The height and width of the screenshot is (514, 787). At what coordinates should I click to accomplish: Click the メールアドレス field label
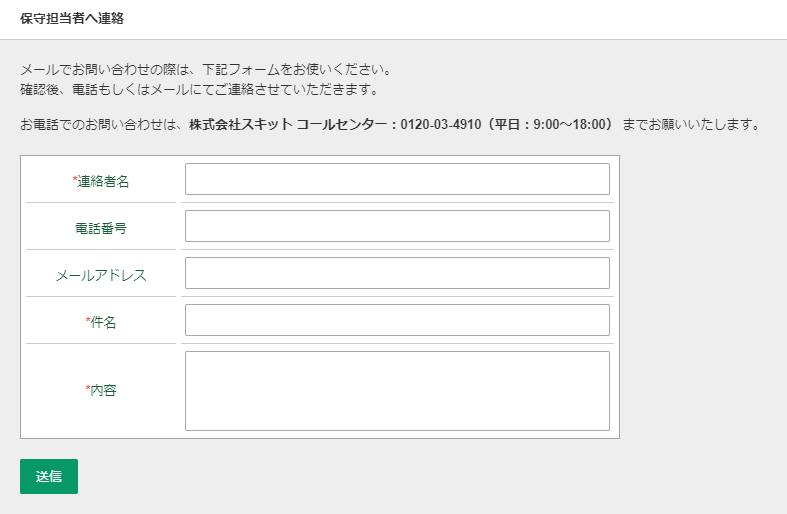click(101, 275)
